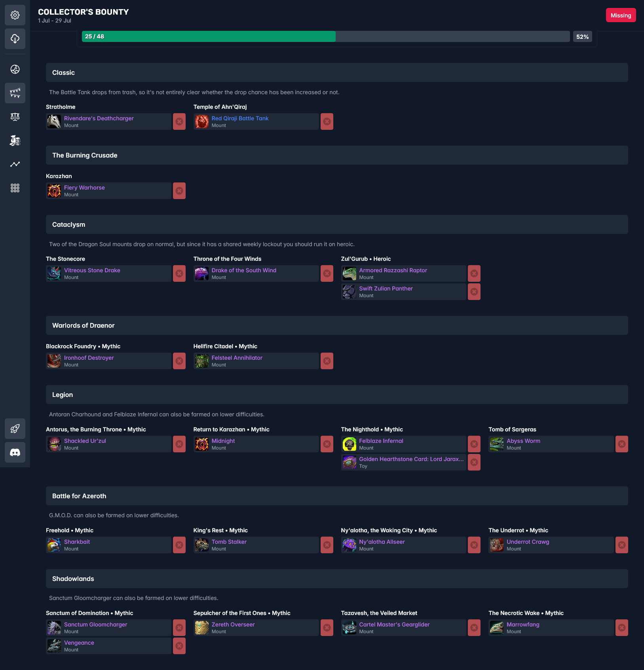Open the Tomb Stalker mount link
The width and height of the screenshot is (644, 670).
pos(229,542)
